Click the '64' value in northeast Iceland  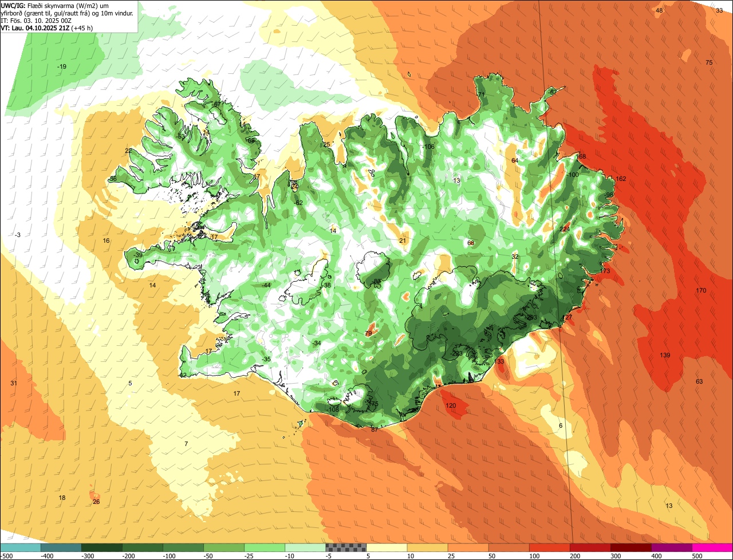(x=515, y=160)
